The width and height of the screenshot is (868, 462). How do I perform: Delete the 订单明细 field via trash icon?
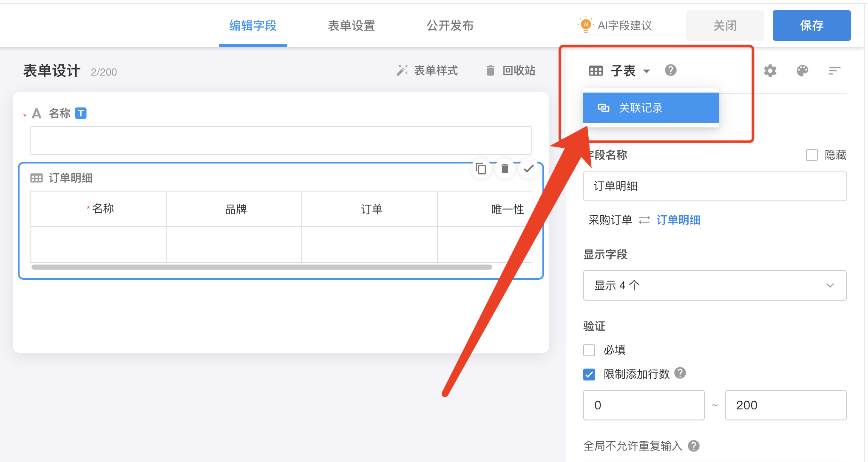[505, 169]
